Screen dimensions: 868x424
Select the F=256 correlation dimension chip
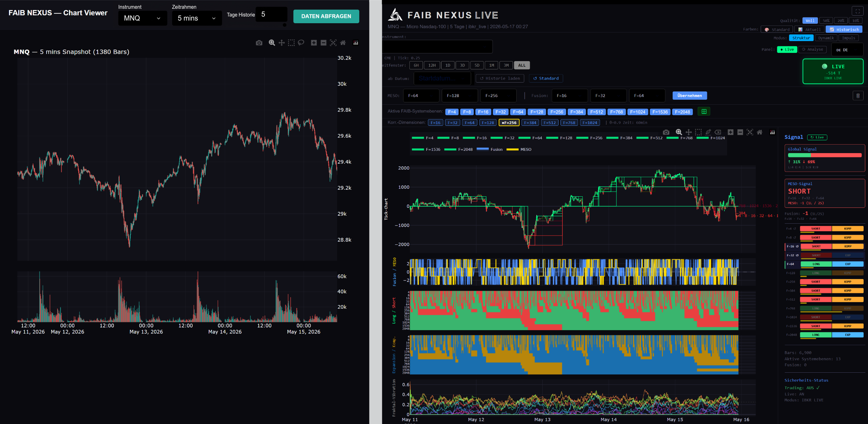pyautogui.click(x=509, y=123)
